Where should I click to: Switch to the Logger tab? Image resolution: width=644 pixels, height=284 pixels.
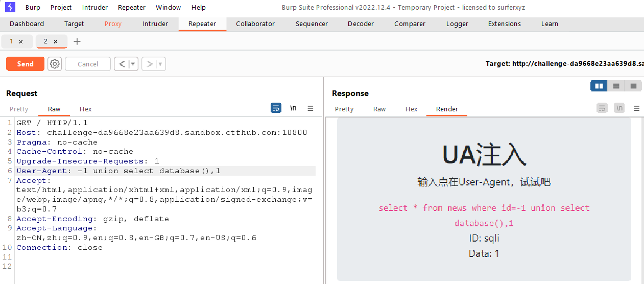[x=457, y=24]
